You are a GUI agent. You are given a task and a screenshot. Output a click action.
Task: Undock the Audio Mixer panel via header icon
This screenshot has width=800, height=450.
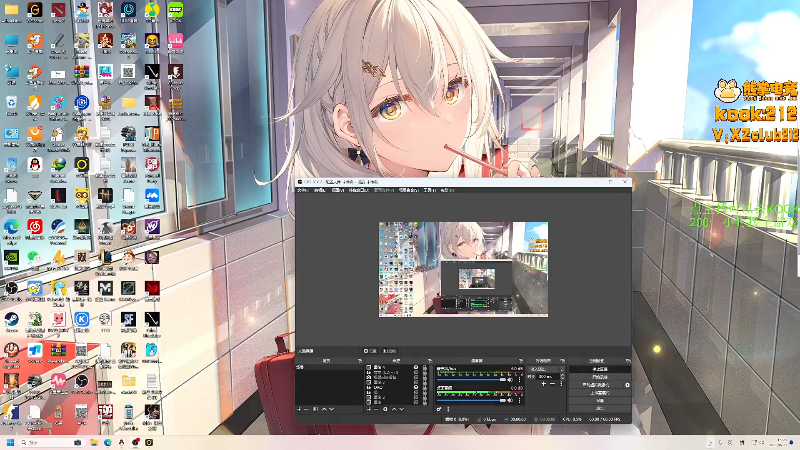coord(520,361)
